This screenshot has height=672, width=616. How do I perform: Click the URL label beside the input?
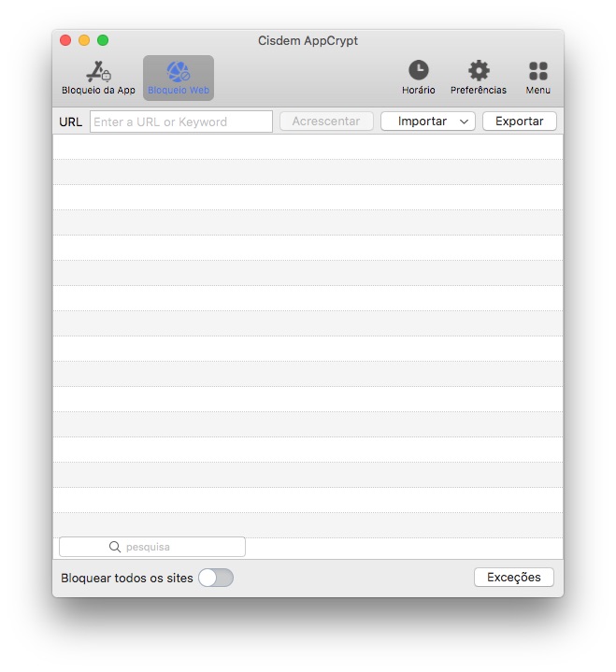[71, 122]
